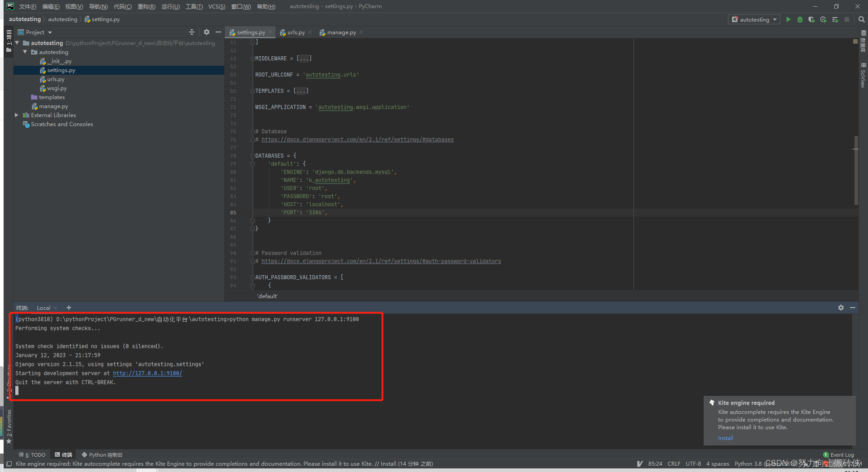Click the collapse-all icon in Project panel
This screenshot has height=472, width=868.
pyautogui.click(x=191, y=32)
